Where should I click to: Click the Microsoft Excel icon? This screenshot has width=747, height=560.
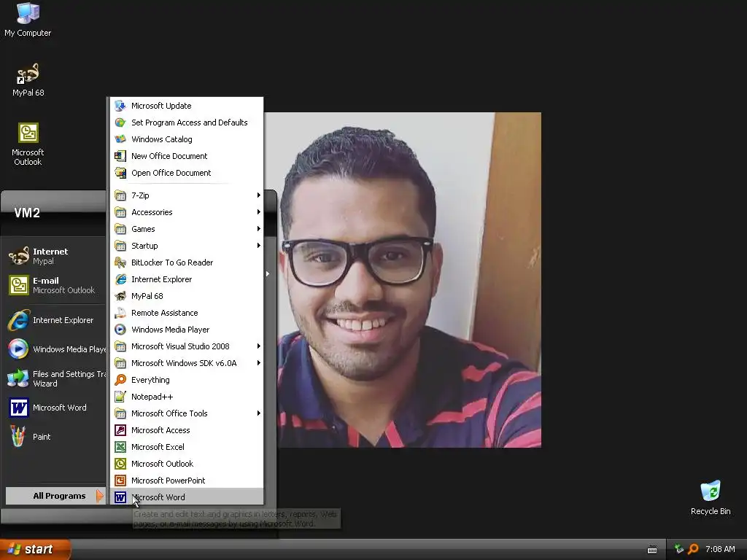pos(120,447)
